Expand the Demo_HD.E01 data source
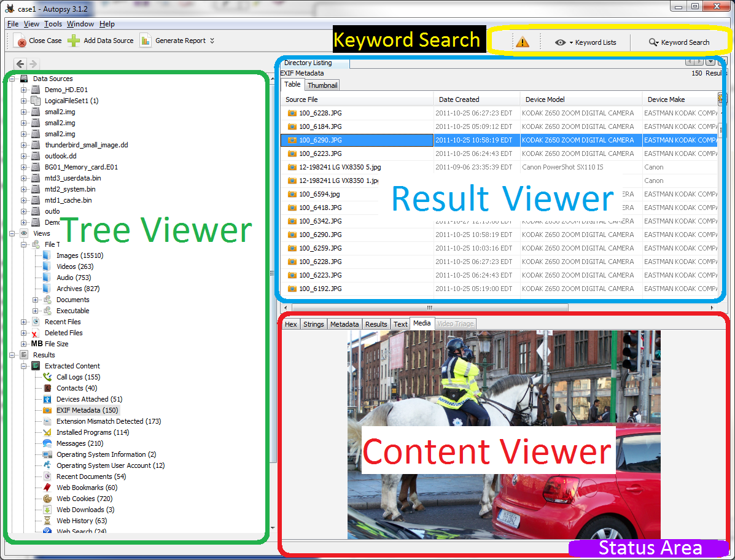 (x=23, y=90)
